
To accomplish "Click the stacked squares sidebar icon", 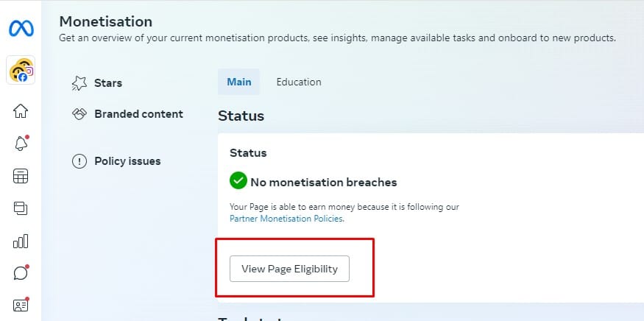I will [x=21, y=208].
